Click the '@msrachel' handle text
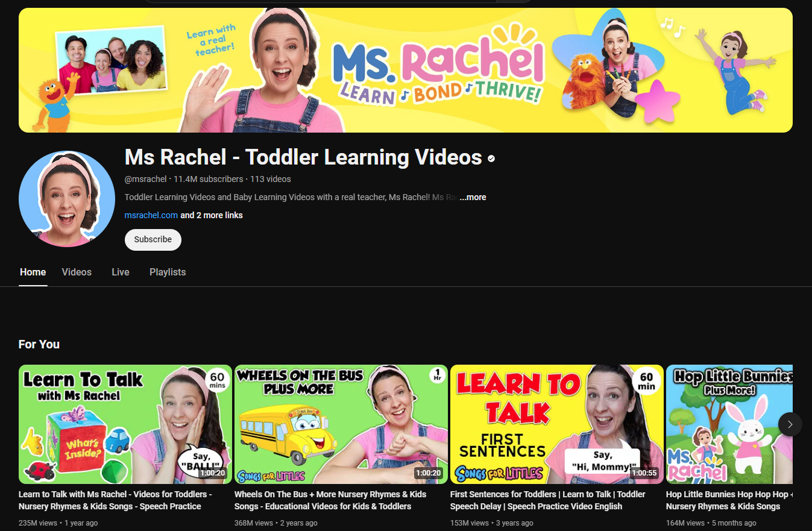The width and height of the screenshot is (812, 531). click(145, 179)
